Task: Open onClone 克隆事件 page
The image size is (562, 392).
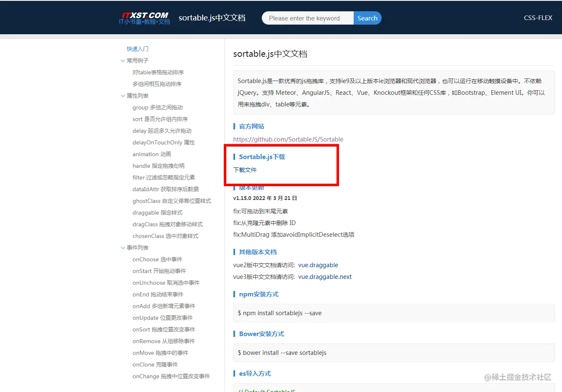Action: (155, 364)
